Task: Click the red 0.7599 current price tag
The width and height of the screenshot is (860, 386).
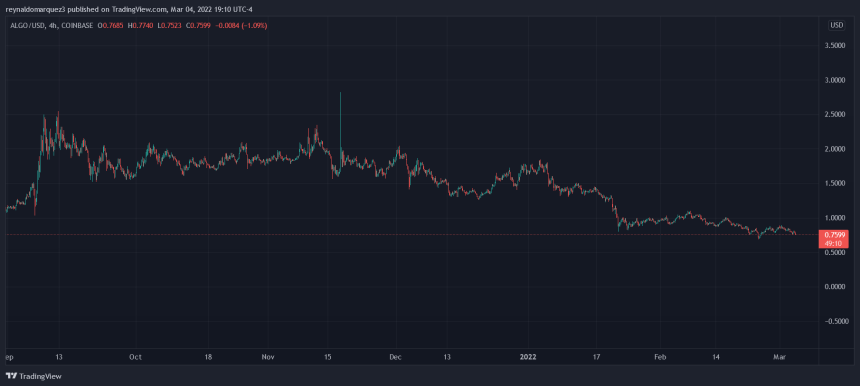Action: [x=833, y=235]
